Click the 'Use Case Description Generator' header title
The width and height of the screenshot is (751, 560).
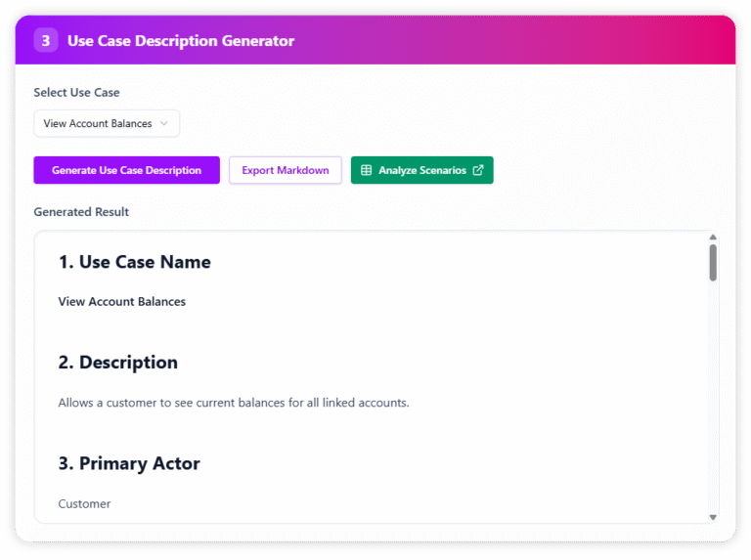point(181,41)
